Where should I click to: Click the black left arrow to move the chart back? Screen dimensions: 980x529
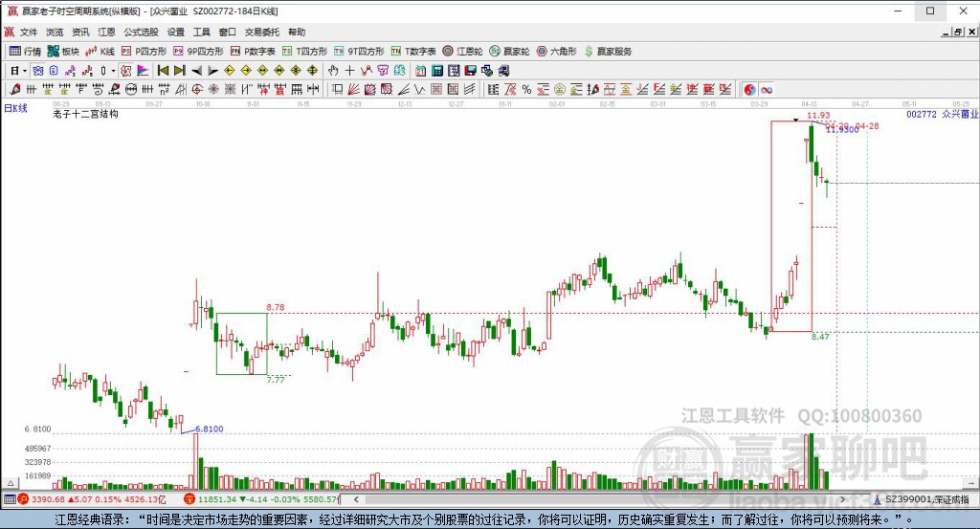click(196, 71)
